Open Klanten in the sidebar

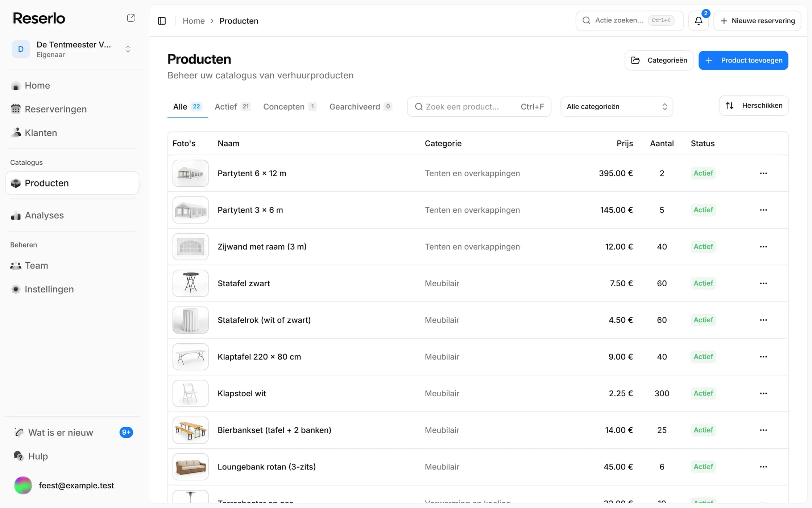click(x=72, y=133)
